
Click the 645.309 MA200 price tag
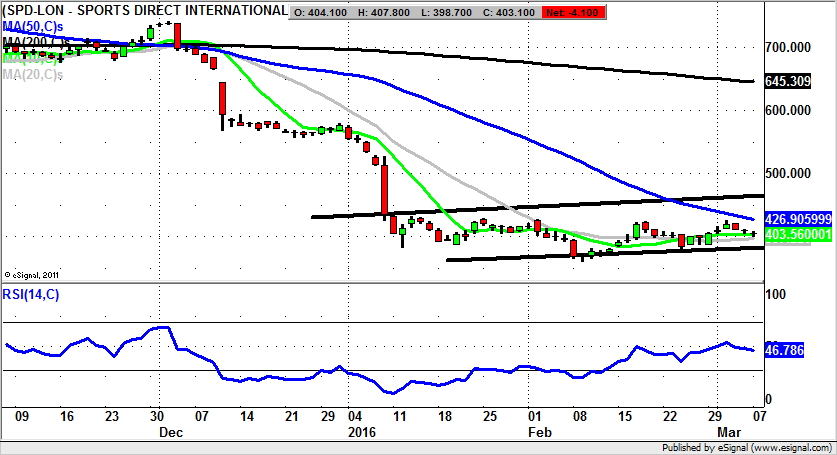click(x=784, y=80)
